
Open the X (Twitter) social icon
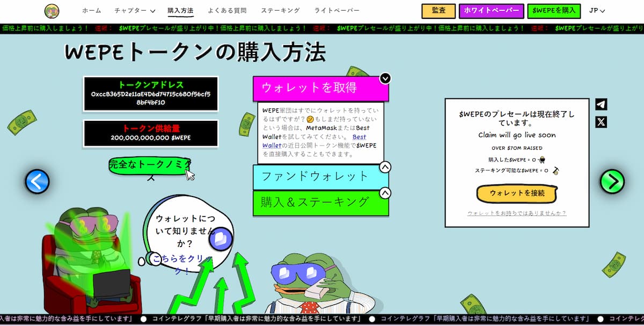601,122
